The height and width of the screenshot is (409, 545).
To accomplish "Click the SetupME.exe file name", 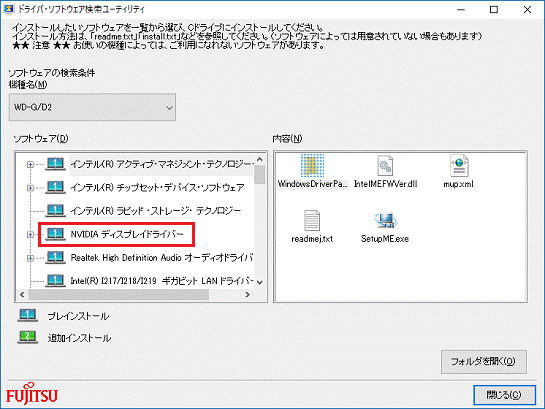I will [x=385, y=239].
